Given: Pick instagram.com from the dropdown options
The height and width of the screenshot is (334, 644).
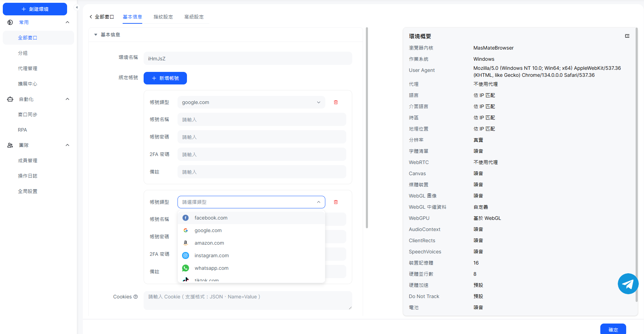Looking at the screenshot, I should click(211, 255).
